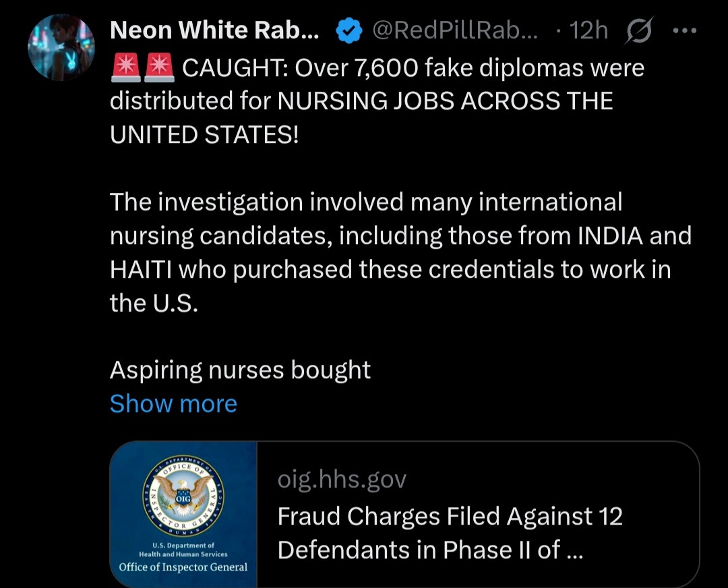728x588 pixels.
Task: Click the CAUGHT headline text of post
Action: pyautogui.click(x=413, y=68)
